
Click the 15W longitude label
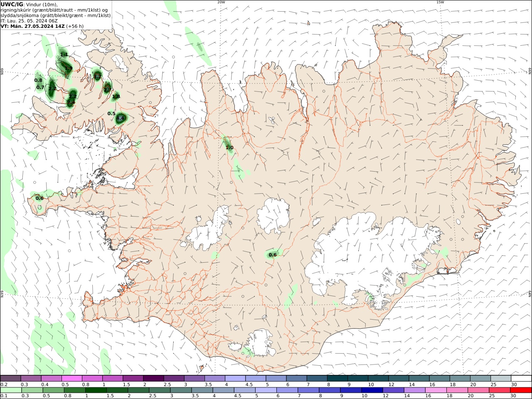(x=440, y=2)
